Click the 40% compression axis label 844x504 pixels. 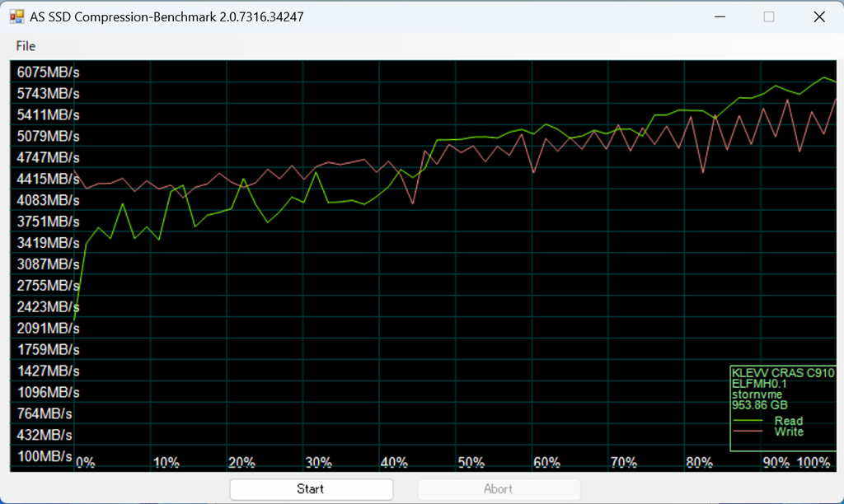[394, 463]
